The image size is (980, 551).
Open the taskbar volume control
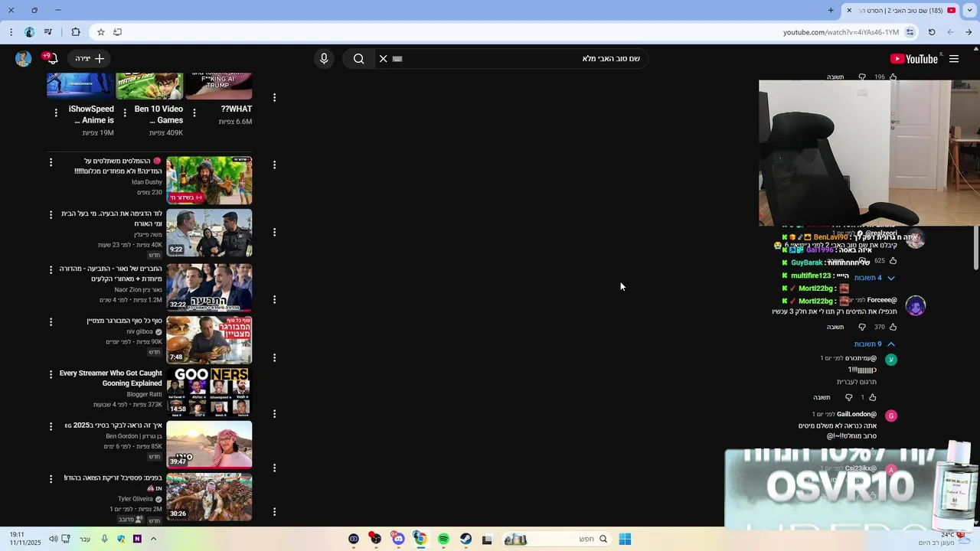(53, 539)
